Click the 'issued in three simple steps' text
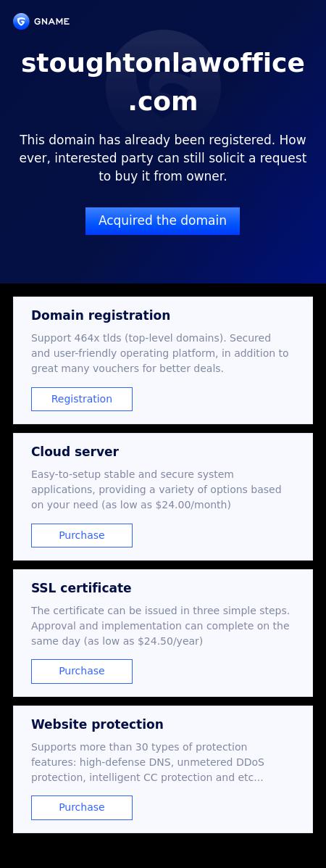The image size is (326, 868). tap(206, 611)
